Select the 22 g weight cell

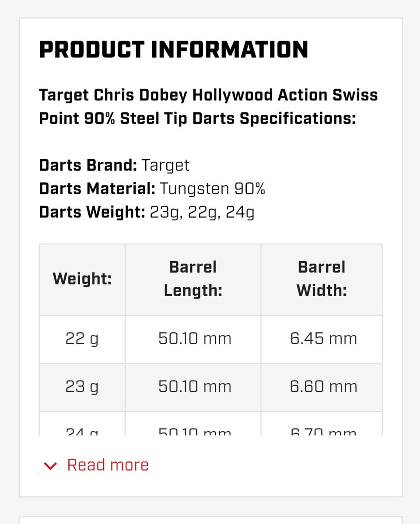[x=82, y=339]
